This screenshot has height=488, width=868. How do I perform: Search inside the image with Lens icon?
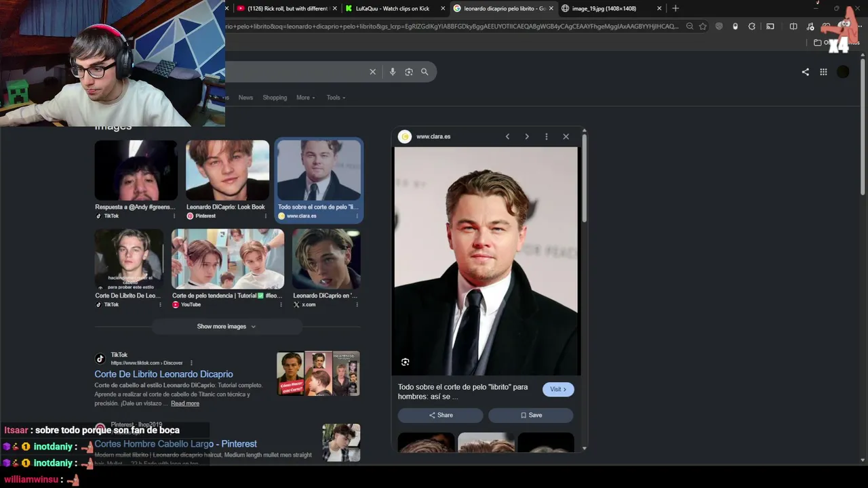(x=405, y=362)
